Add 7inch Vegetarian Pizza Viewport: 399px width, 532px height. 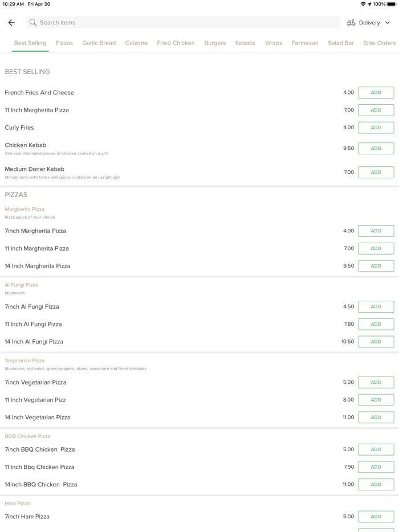point(376,382)
